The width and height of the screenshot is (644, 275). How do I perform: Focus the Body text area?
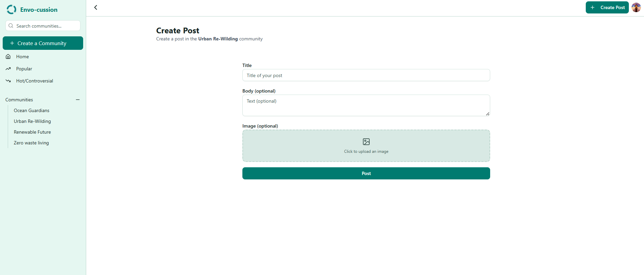(366, 105)
